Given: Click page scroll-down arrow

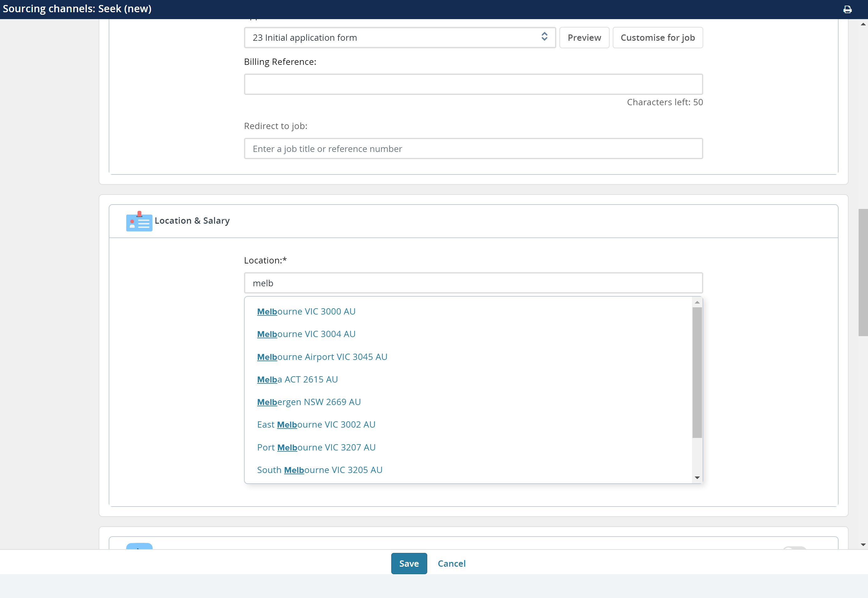Looking at the screenshot, I should [x=863, y=545].
